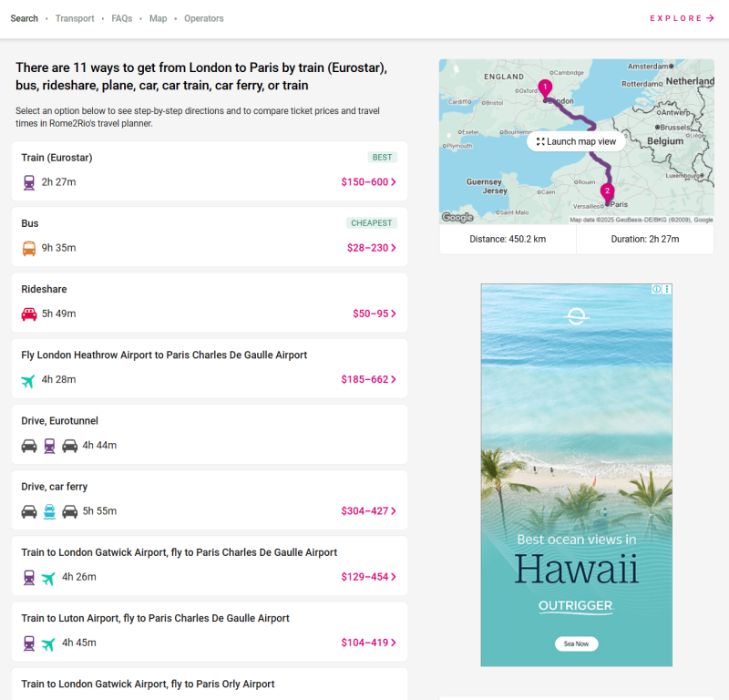This screenshot has height=700, width=729.
Task: Click the purple train icon for Eurostar
Action: coord(29,182)
